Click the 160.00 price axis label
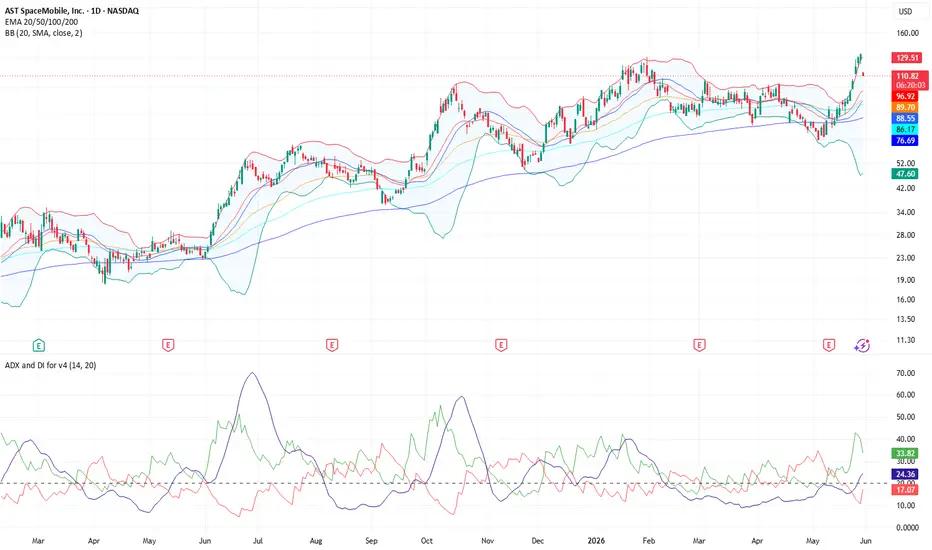Image resolution: width=932 pixels, height=550 pixels. point(907,33)
